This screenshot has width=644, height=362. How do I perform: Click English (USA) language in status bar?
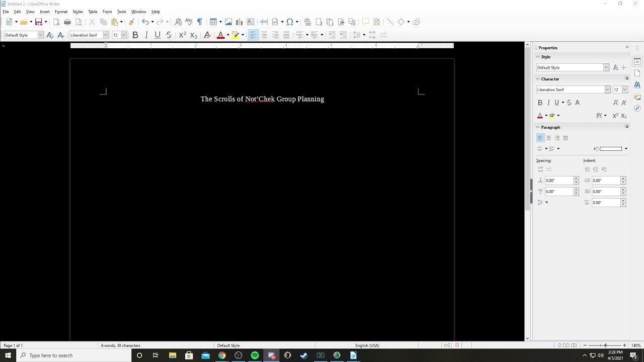coord(367,345)
